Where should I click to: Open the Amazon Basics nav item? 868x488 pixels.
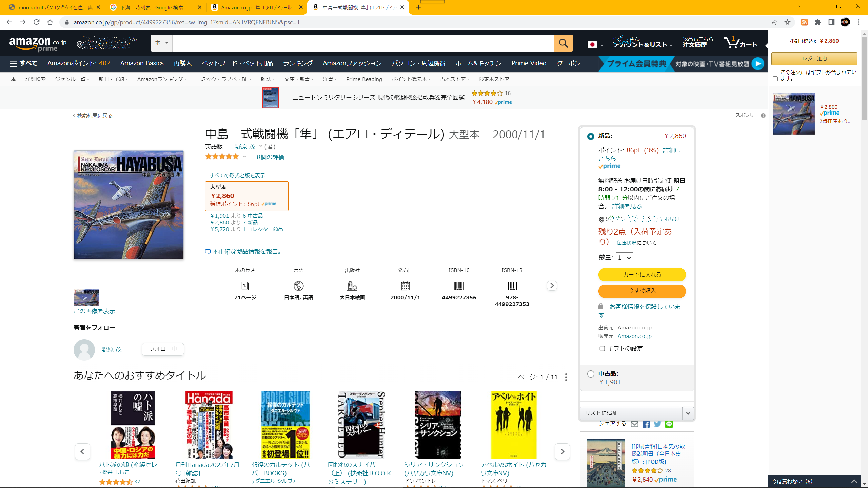(x=142, y=63)
